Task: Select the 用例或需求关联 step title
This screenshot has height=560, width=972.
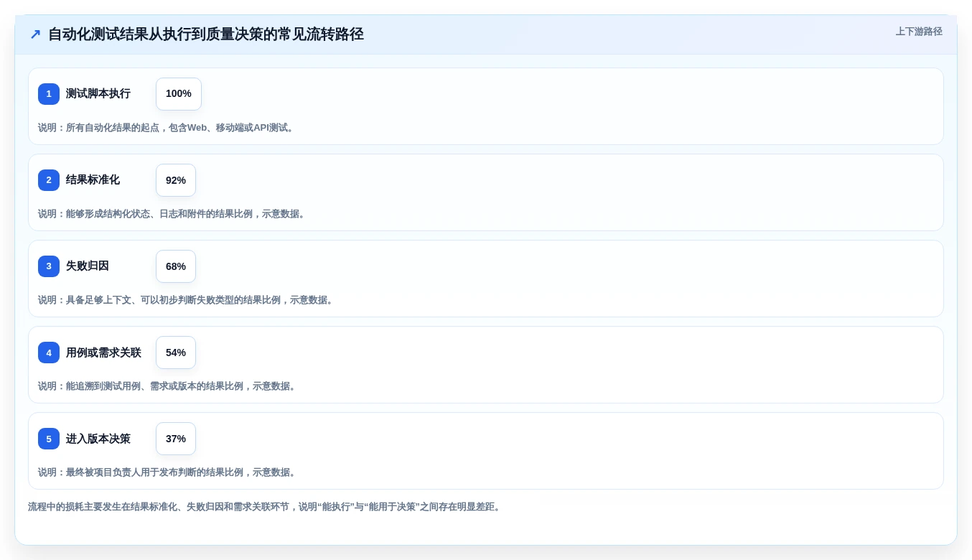Action: point(103,353)
